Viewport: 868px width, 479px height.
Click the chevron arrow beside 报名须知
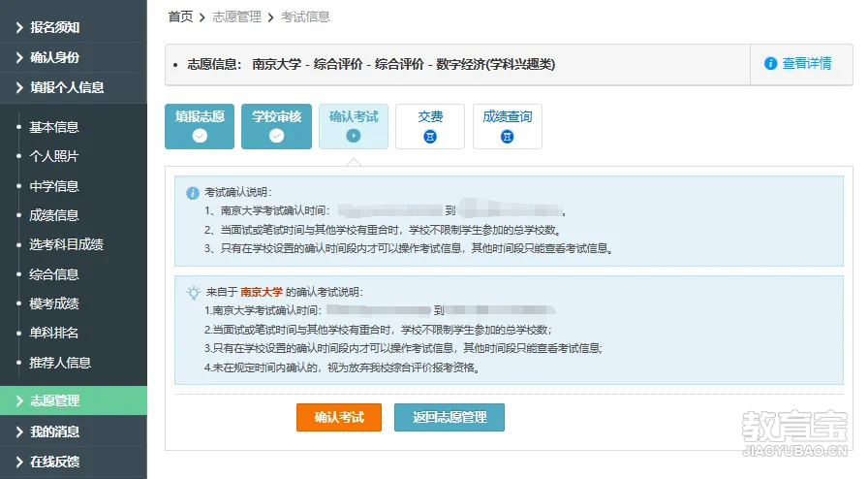(x=19, y=27)
